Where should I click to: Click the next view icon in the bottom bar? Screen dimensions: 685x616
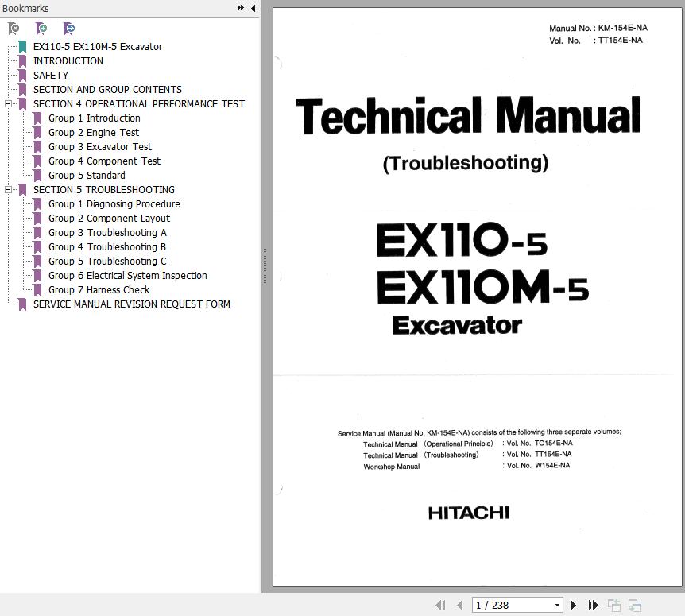click(635, 605)
